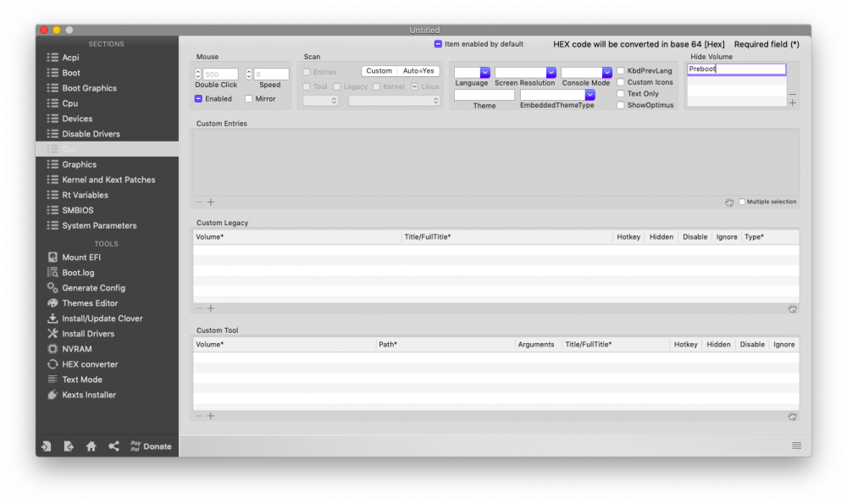
Task: Toggle the Scan Entries checkbox
Action: pyautogui.click(x=307, y=72)
